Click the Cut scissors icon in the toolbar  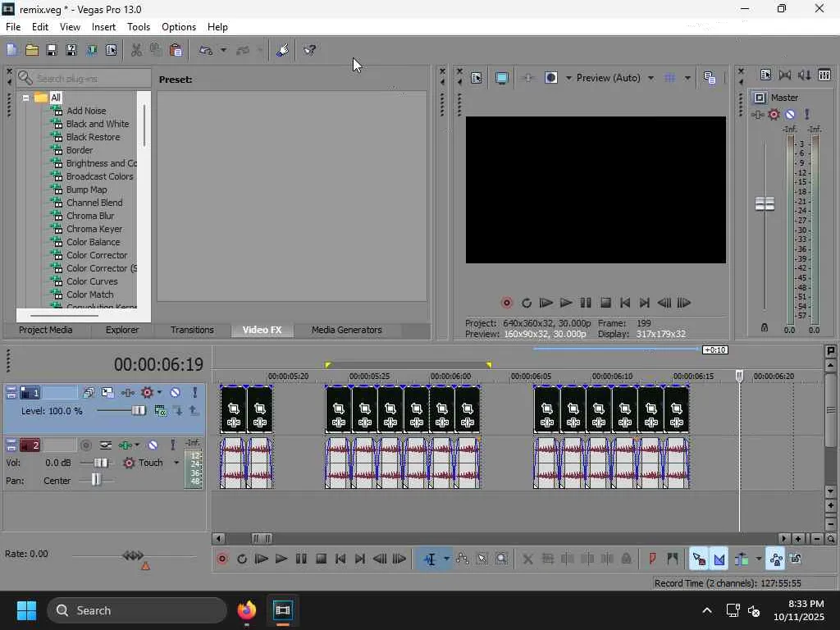tap(136, 50)
